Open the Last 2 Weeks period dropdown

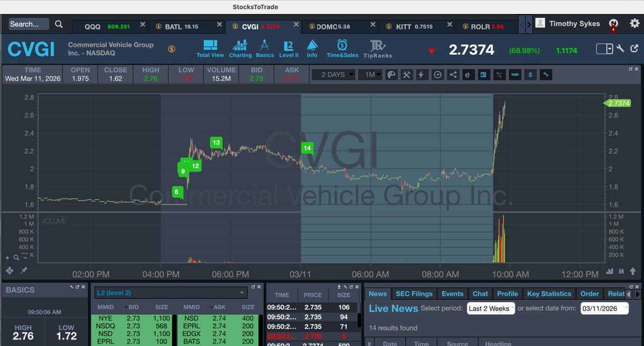point(491,308)
